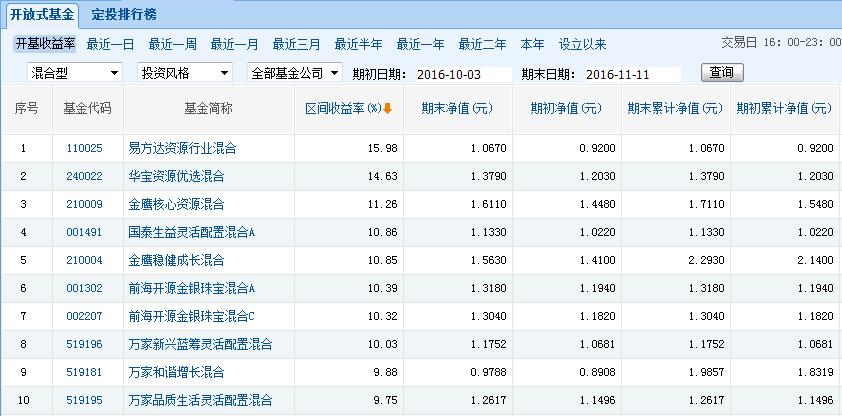Viewport: 842px width, 416px height.
Task: Open fund code 240022
Action: pyautogui.click(x=84, y=177)
